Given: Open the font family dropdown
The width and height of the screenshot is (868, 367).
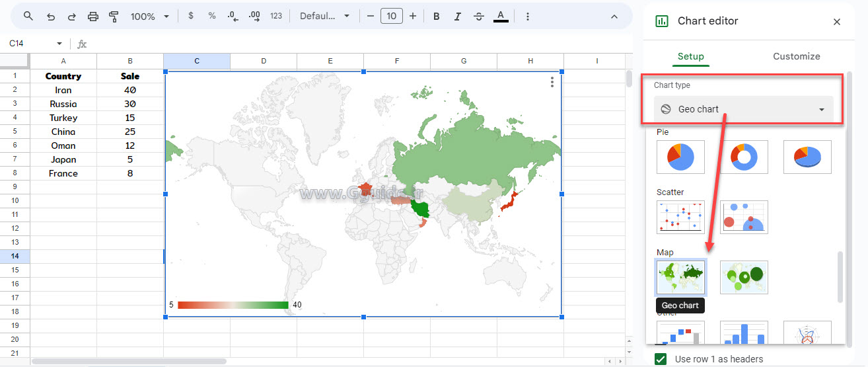Looking at the screenshot, I should point(325,16).
